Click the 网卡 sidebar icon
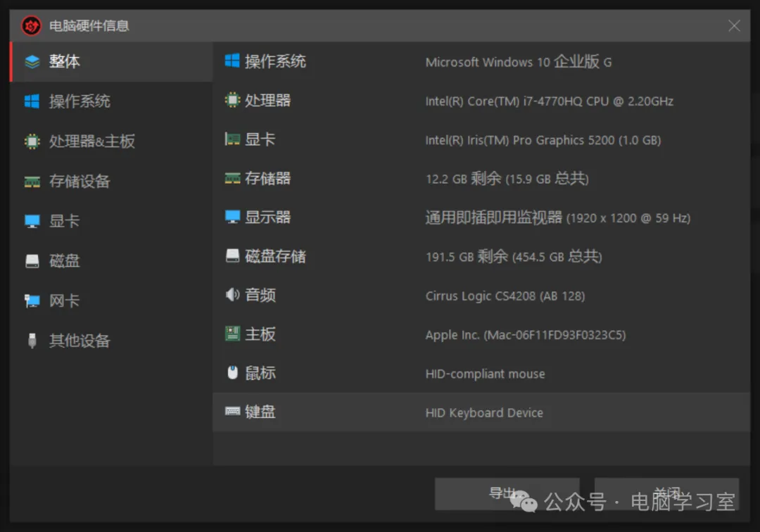The height and width of the screenshot is (532, 760). point(32,301)
